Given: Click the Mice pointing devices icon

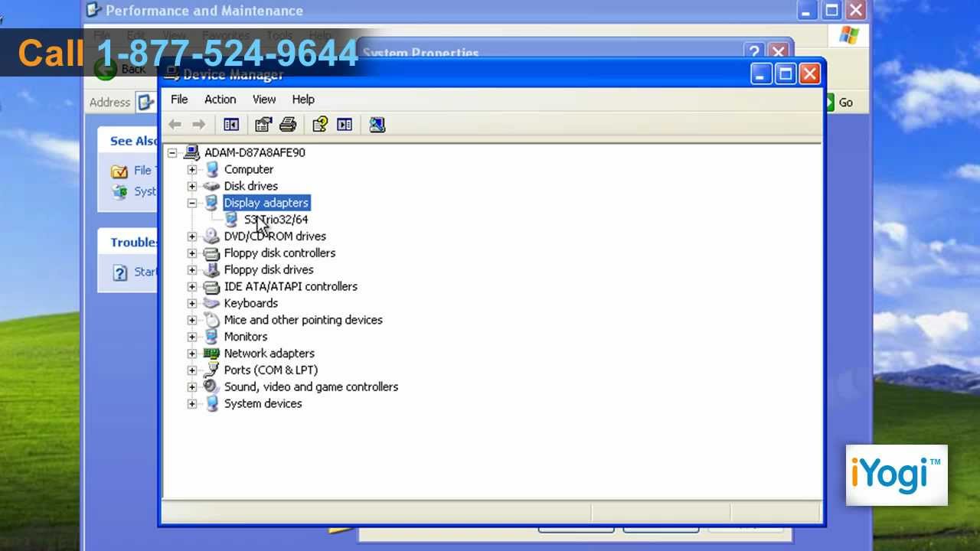Looking at the screenshot, I should point(211,320).
